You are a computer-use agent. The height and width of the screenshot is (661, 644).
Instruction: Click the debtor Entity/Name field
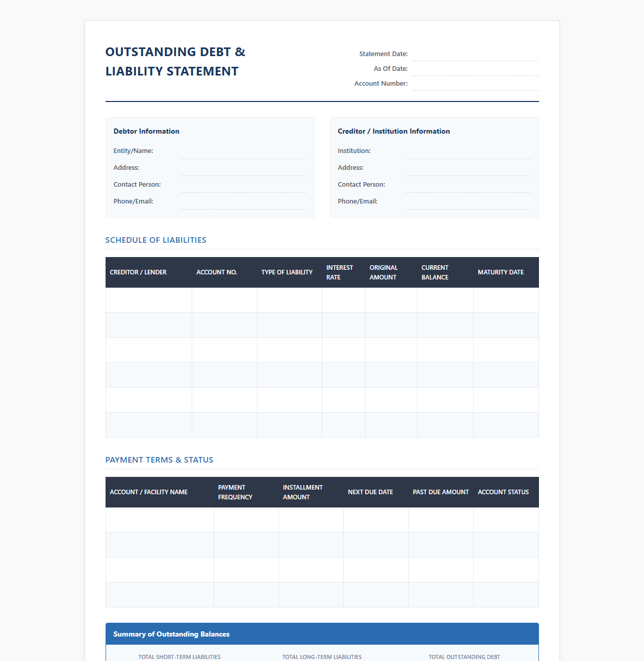point(244,151)
